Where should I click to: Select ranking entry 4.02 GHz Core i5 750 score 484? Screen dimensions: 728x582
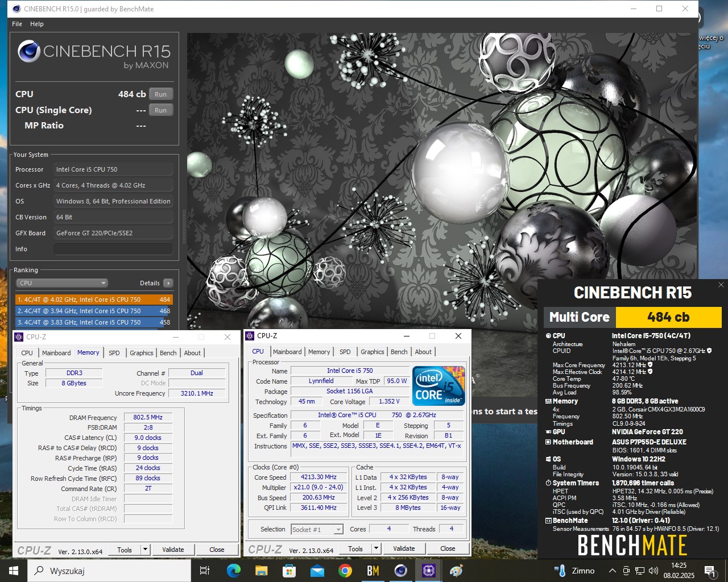pyautogui.click(x=94, y=300)
